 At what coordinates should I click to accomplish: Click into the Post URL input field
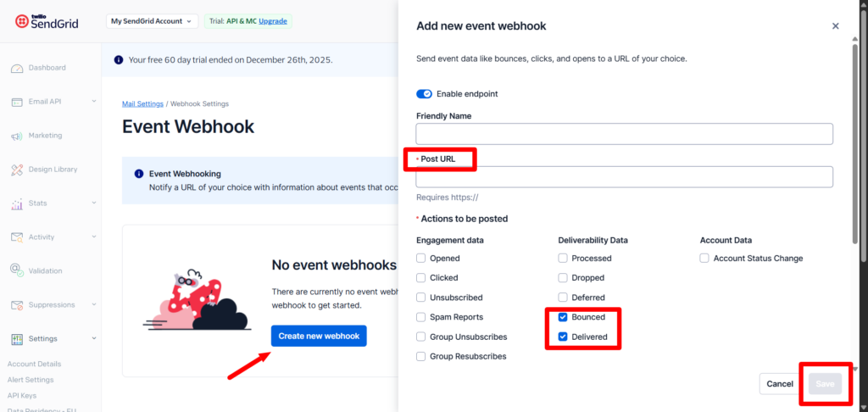pyautogui.click(x=624, y=176)
